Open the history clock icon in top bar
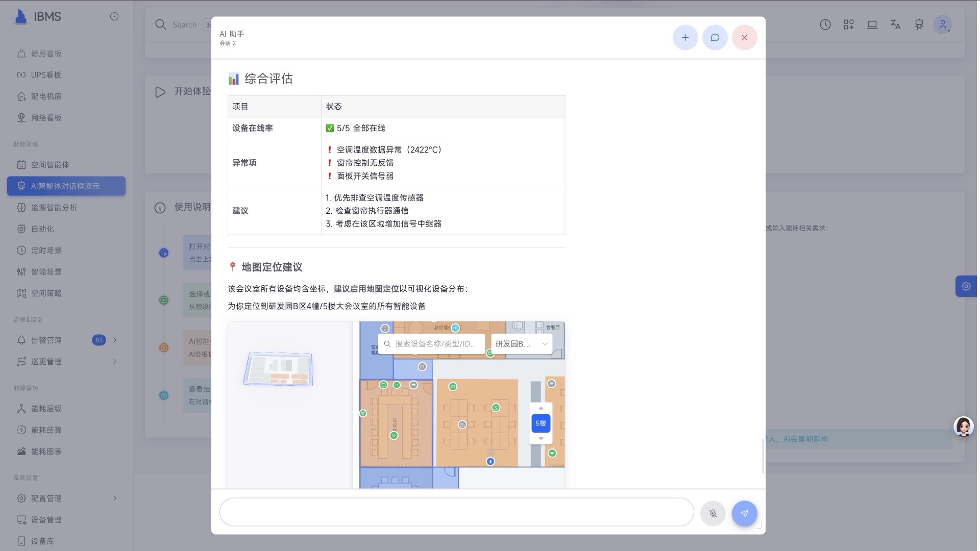 coord(825,24)
